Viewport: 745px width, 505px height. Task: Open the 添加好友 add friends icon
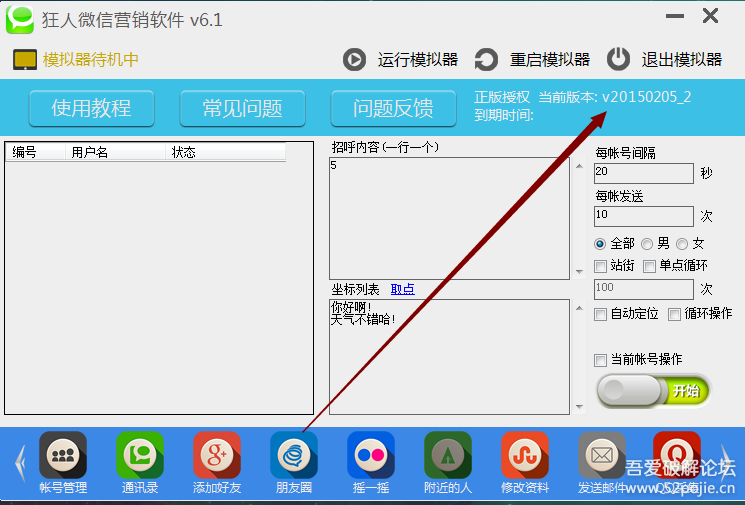coord(217,456)
